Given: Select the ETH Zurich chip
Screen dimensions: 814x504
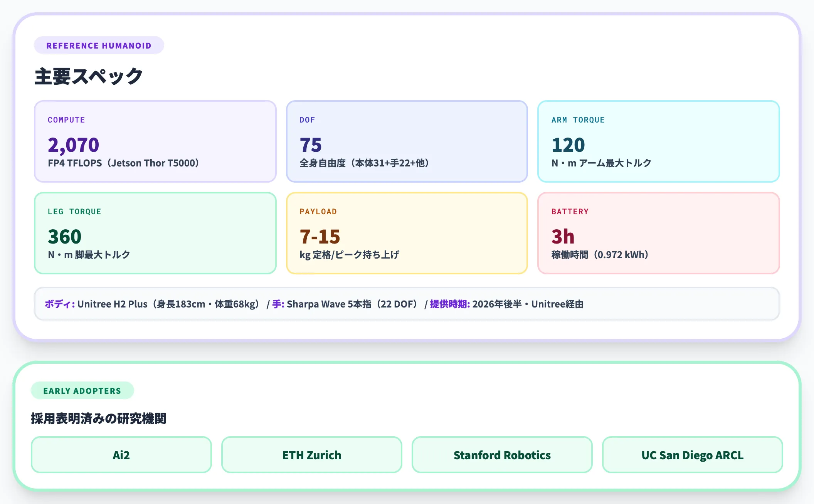Looking at the screenshot, I should [312, 455].
